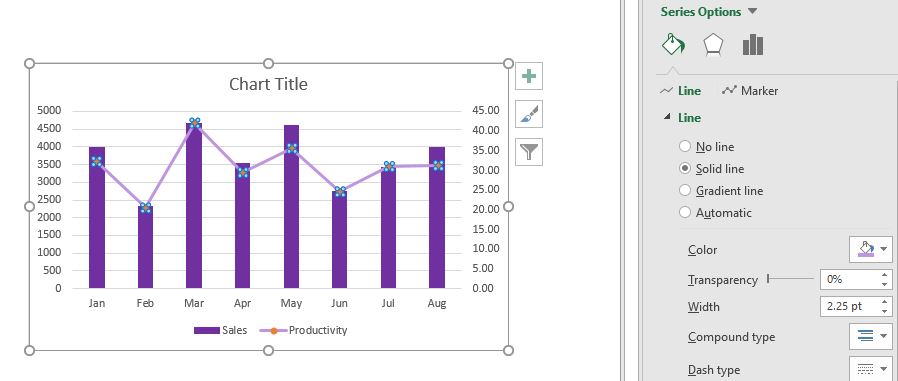Select the Automatic line option

715,213
